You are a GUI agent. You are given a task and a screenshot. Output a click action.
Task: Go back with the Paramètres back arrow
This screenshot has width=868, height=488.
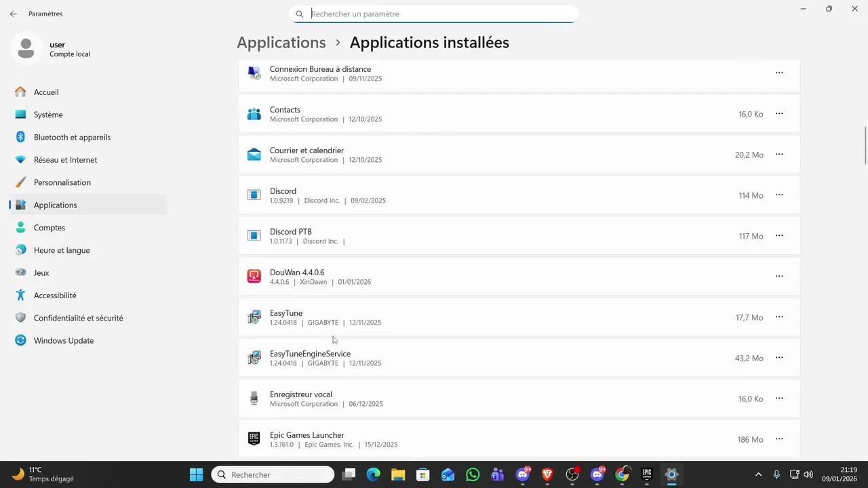tap(13, 14)
